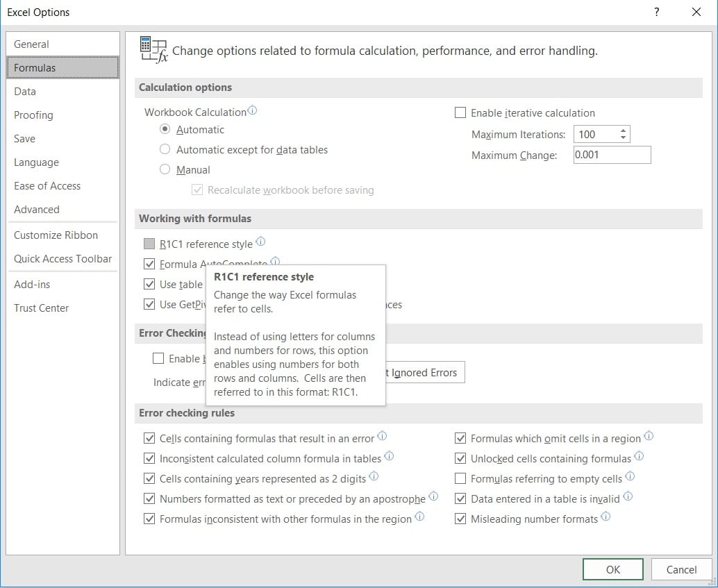Viewport: 718px width, 588px height.
Task: Open the Proofing options category
Action: (x=62, y=115)
